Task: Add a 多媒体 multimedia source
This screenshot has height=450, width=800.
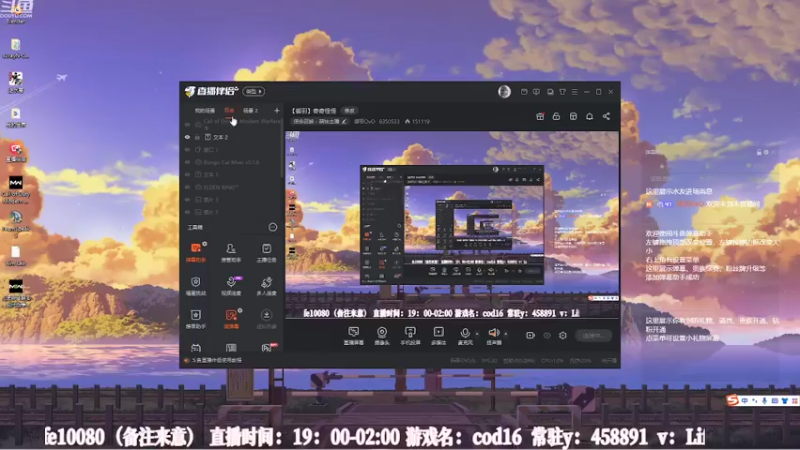Action: point(438,336)
